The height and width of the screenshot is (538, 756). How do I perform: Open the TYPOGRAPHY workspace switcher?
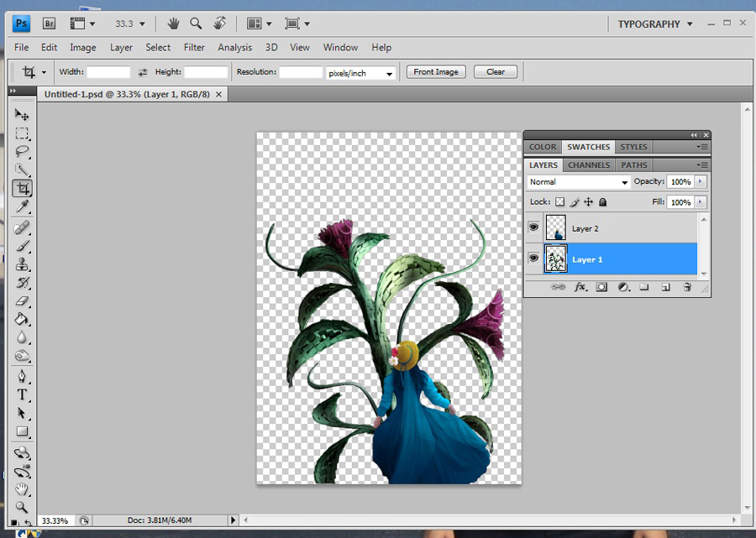(655, 24)
